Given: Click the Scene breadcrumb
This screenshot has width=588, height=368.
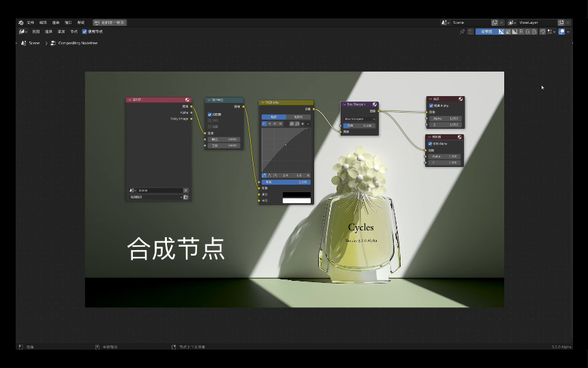Looking at the screenshot, I should [x=34, y=43].
